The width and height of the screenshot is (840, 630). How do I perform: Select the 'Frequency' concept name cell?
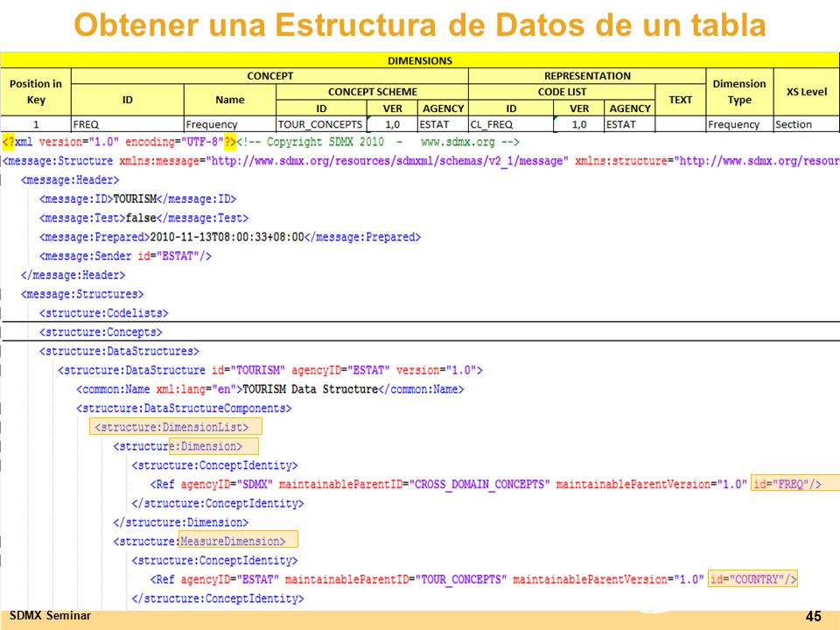(230, 124)
